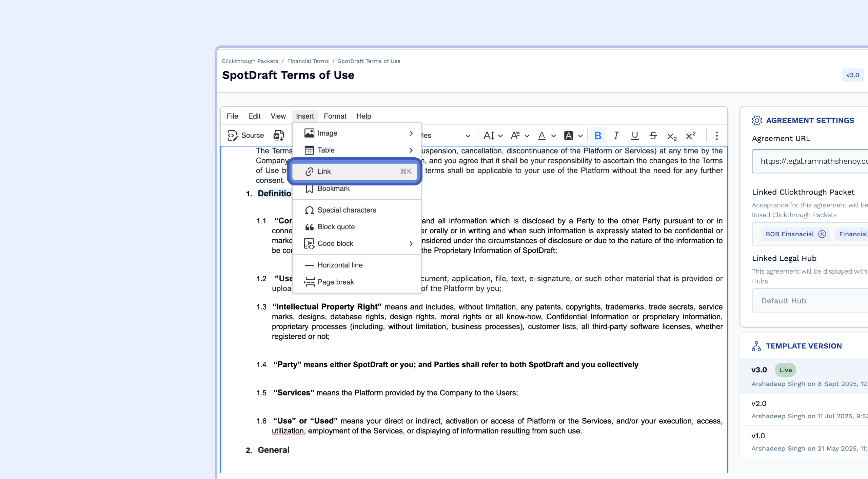The width and height of the screenshot is (868, 479).
Task: Toggle bold formatting in the toolbar
Action: (x=597, y=136)
